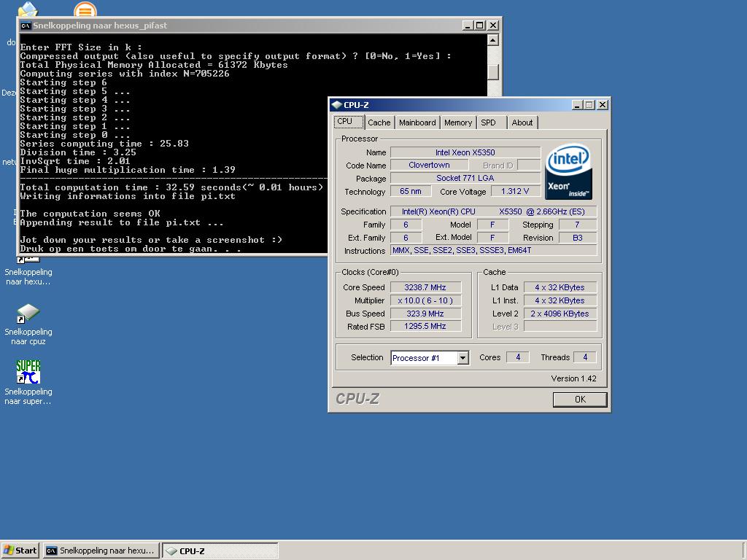The height and width of the screenshot is (560, 747).
Task: Open the Windows Start menu
Action: (20, 551)
